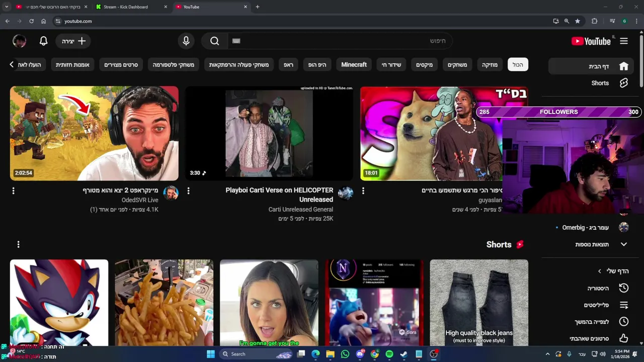Open the Carti Unreleased General channel avatar
This screenshot has height=362, width=644.
click(x=346, y=193)
